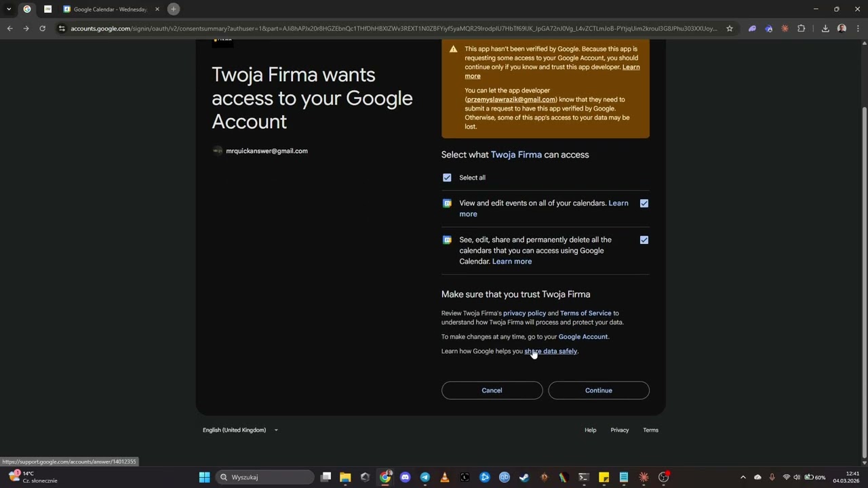Click the Twoja Firma app name link
Image resolution: width=868 pixels, height=488 pixels.
[516, 155]
